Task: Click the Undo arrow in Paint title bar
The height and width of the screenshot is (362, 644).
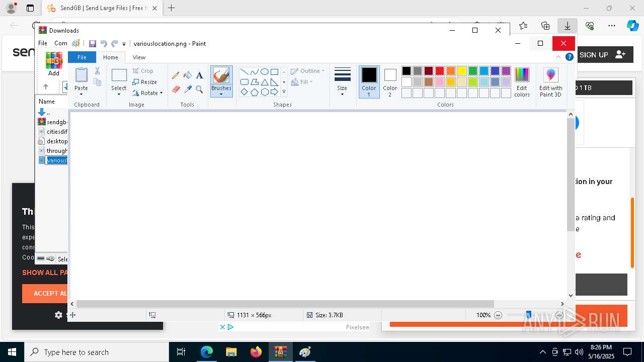Action: [104, 44]
